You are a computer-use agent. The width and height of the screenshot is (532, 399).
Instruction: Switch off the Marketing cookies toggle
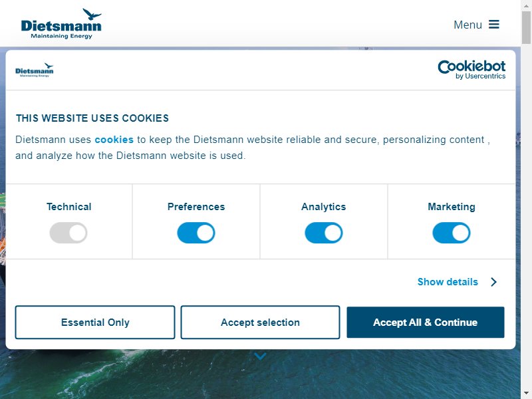click(x=452, y=233)
